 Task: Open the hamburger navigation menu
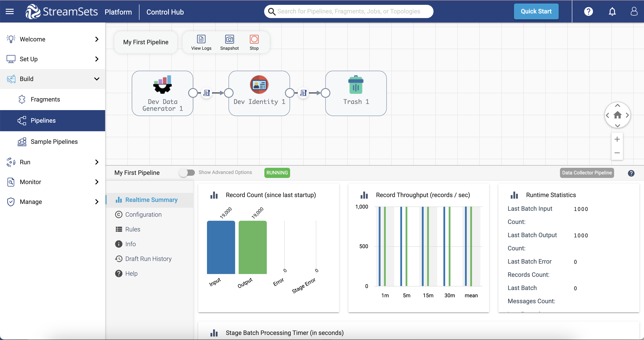(9, 11)
